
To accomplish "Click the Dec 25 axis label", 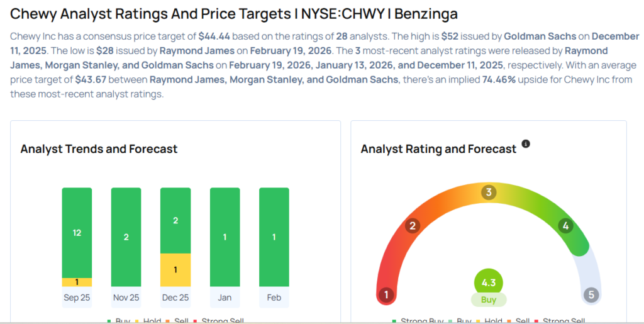I will [175, 298].
